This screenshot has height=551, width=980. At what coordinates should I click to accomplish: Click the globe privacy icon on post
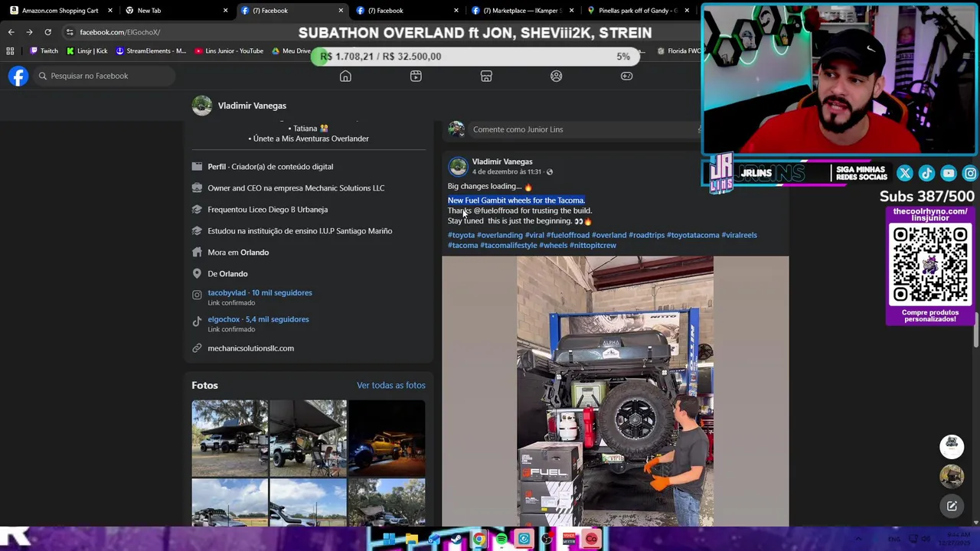(x=549, y=172)
